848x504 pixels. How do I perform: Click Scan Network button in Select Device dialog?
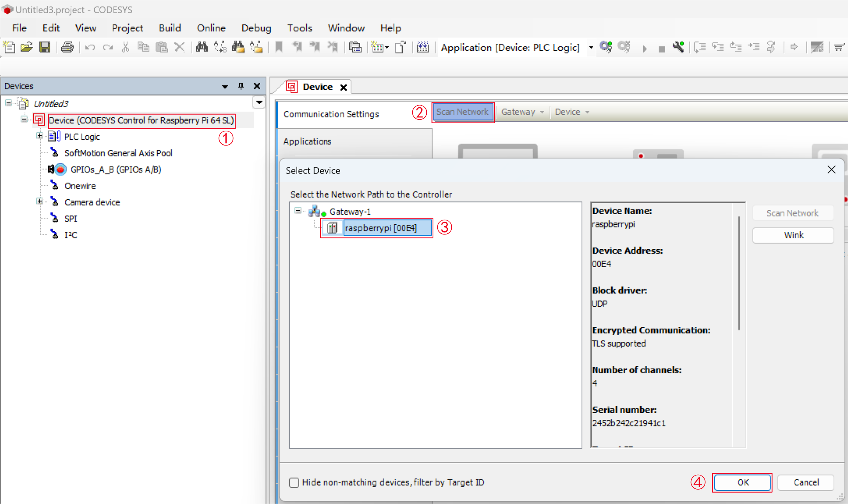pyautogui.click(x=793, y=213)
